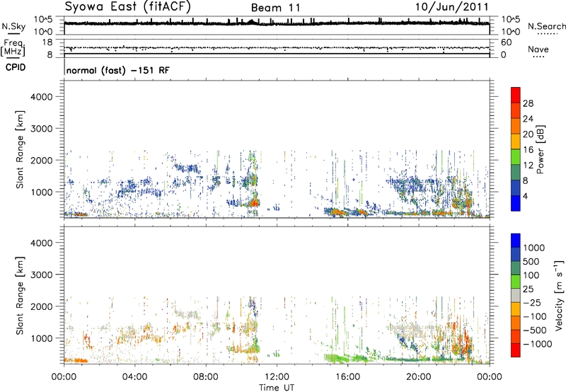Click the '60' Nave tick label
566x392 pixels.
(x=506, y=42)
